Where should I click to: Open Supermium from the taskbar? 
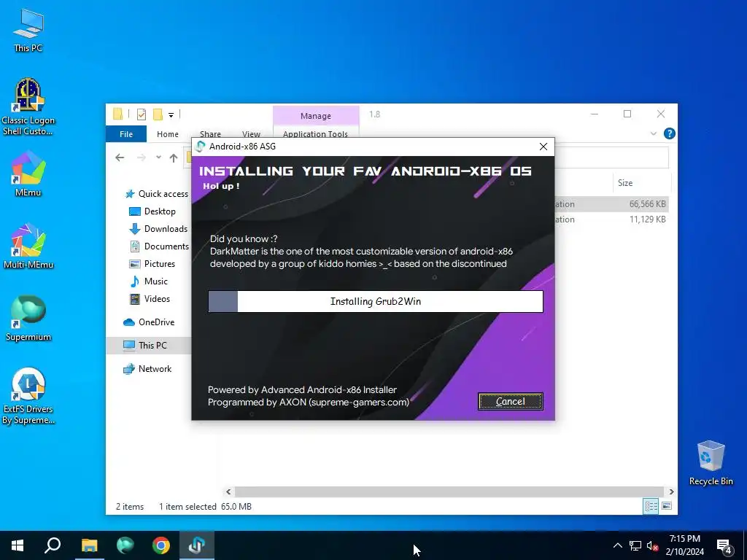125,545
